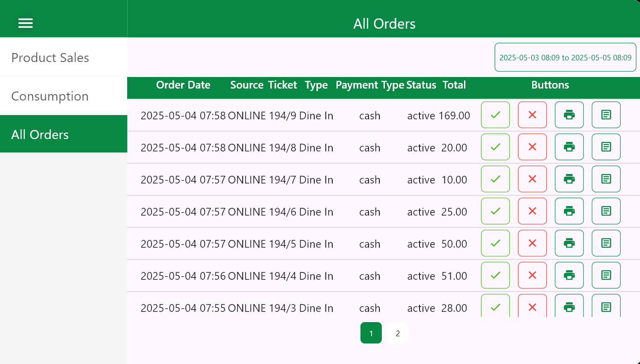Cancel order ticket 194/9
The height and width of the screenshot is (364, 640).
point(532,115)
